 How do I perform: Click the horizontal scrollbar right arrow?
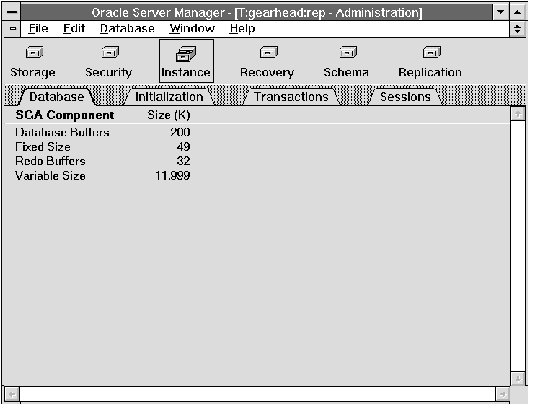pyautogui.click(x=502, y=395)
